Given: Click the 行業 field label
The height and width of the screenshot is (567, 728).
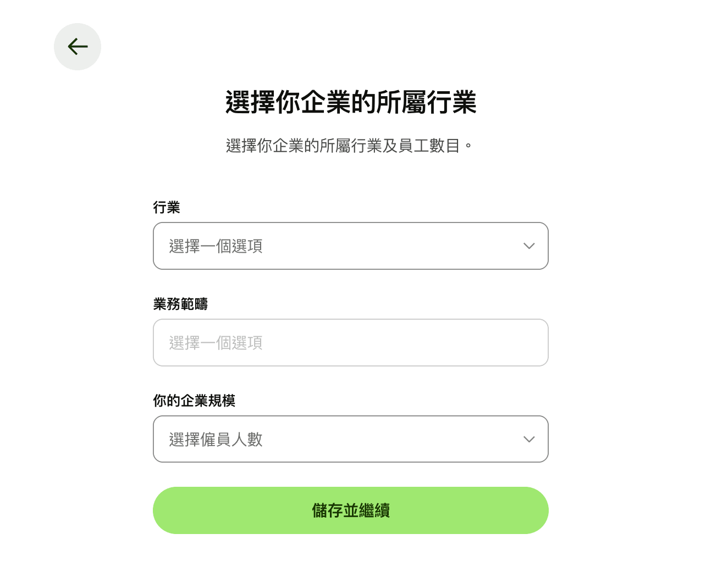Looking at the screenshot, I should click(x=167, y=207).
